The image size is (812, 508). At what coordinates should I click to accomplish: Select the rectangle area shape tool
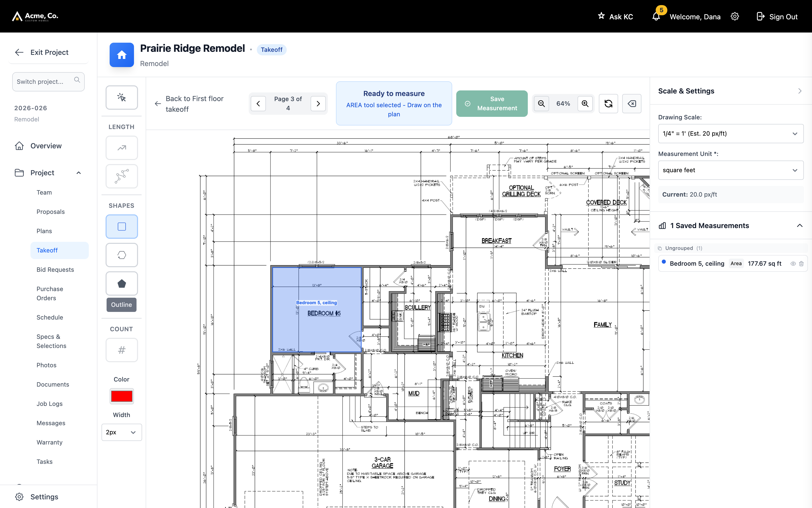[x=122, y=227]
